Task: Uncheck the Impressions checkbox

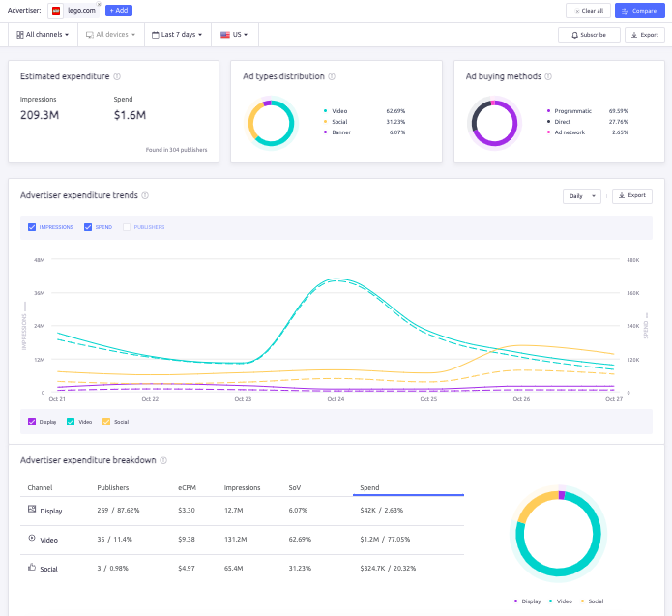Action: click(x=33, y=227)
